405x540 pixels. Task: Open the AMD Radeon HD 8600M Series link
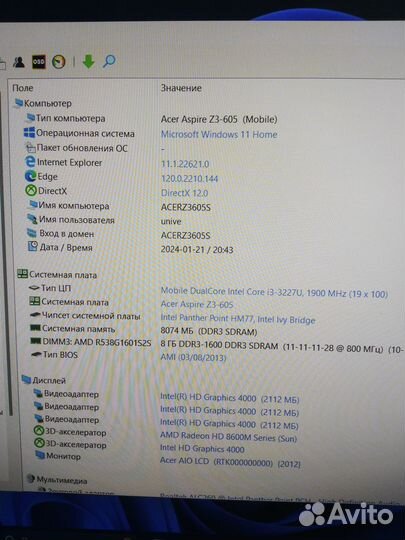228,437
